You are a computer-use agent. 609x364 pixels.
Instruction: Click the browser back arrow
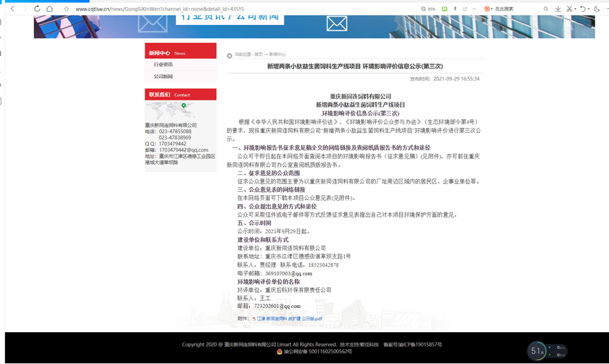tap(12, 9)
